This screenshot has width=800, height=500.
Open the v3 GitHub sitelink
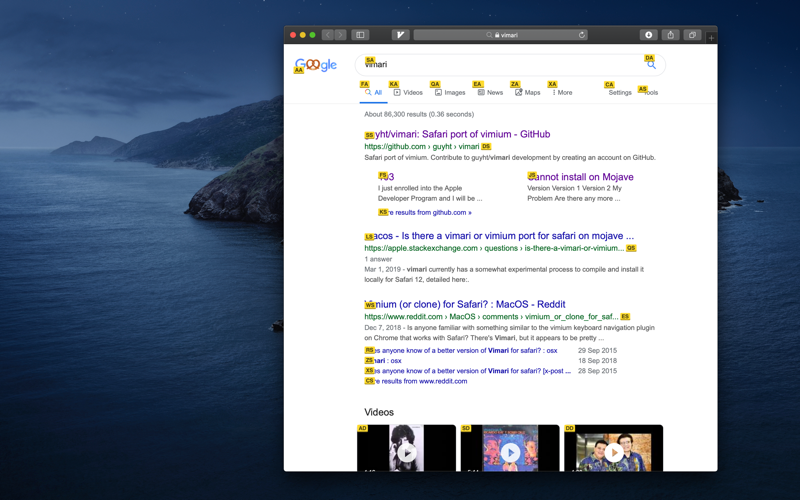386,177
